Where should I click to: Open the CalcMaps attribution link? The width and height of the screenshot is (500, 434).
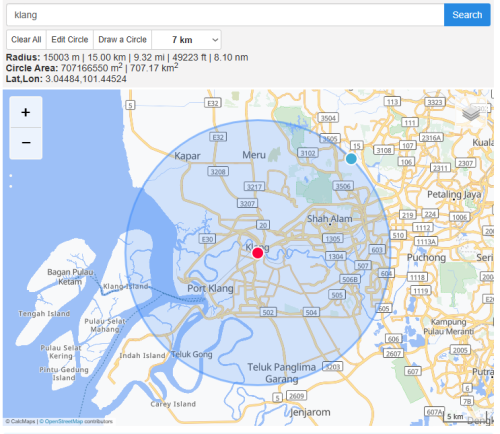23,421
